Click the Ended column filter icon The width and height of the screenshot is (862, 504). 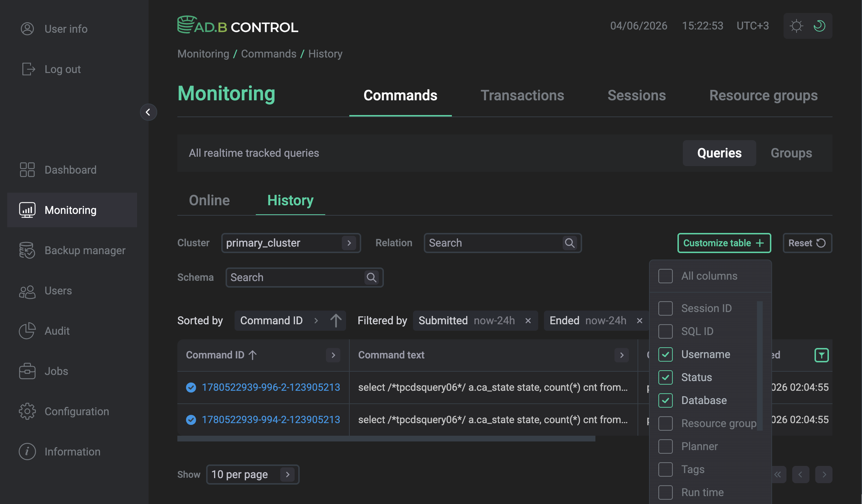[x=821, y=355]
